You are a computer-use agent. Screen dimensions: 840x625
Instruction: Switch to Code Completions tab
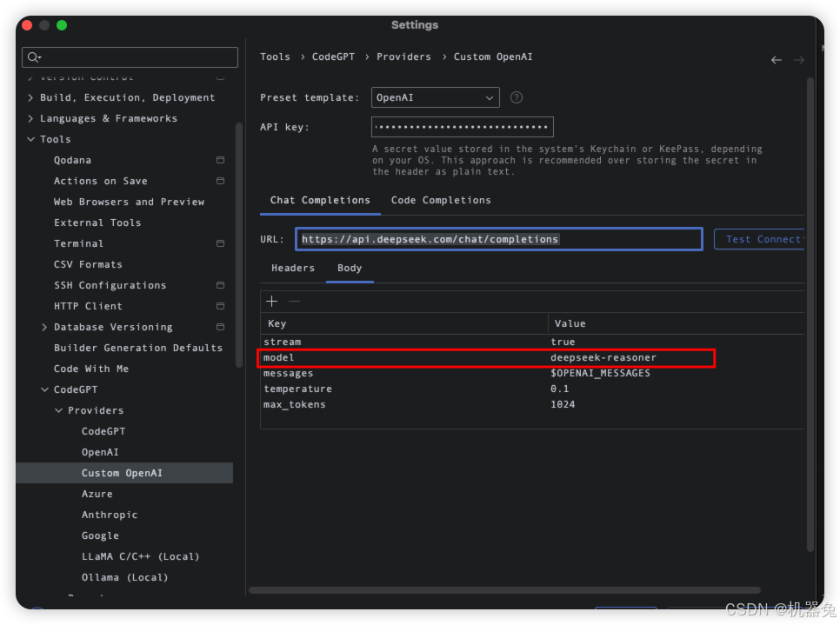click(x=440, y=200)
